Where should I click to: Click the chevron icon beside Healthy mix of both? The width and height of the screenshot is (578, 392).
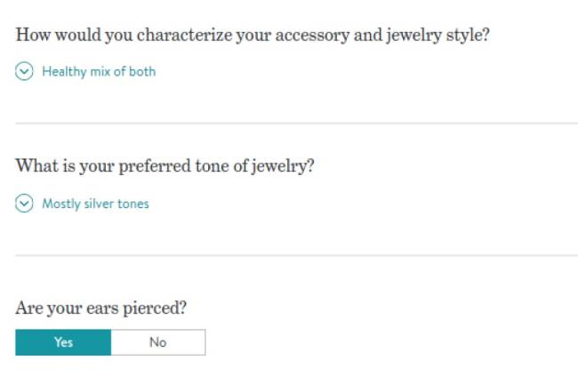(24, 72)
